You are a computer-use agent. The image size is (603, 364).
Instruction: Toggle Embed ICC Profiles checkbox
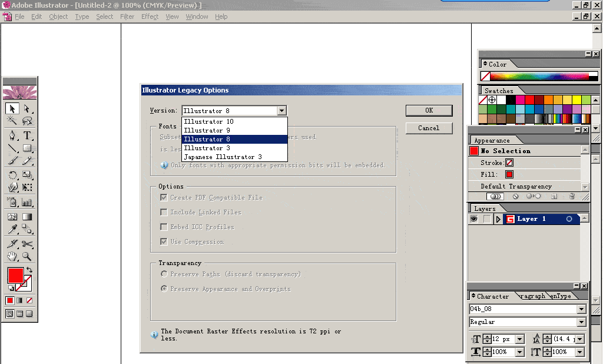pyautogui.click(x=164, y=227)
